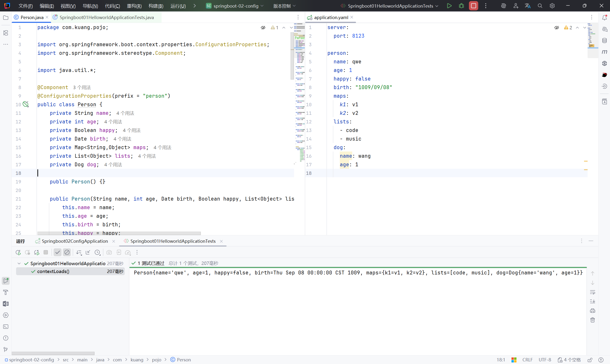The image size is (610, 364).
Task: Toggle inspection eye icon in Person.java
Action: [263, 27]
